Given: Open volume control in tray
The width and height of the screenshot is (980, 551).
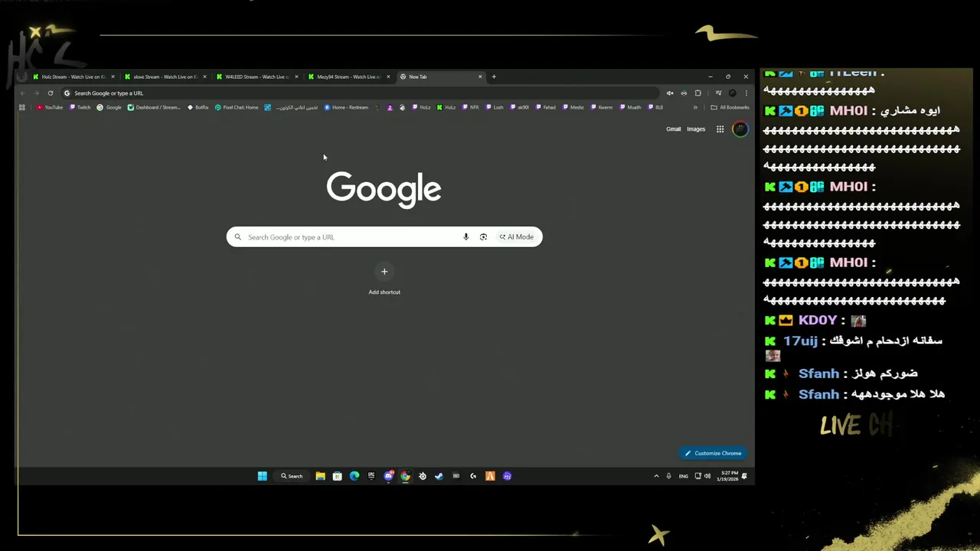Looking at the screenshot, I should (707, 476).
